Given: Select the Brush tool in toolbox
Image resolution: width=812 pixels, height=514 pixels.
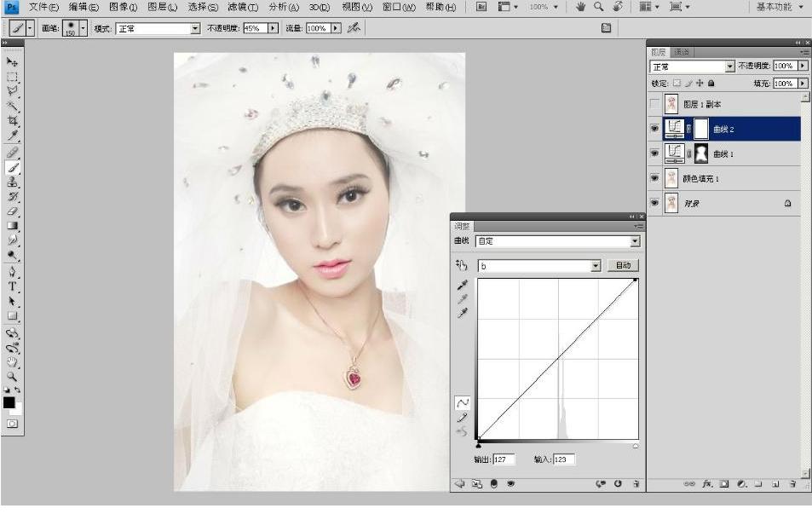Looking at the screenshot, I should tap(12, 167).
